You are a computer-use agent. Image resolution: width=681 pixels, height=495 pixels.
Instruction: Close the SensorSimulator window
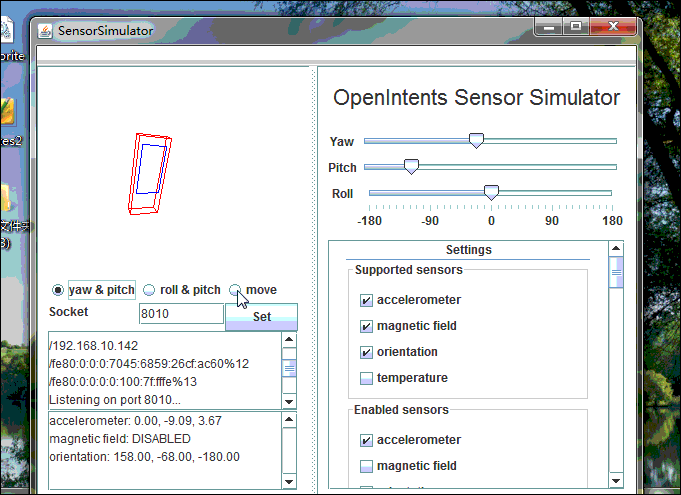[613, 27]
